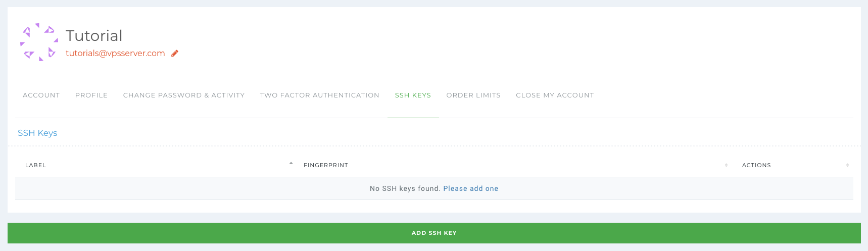
Task: Click the Tutorial profile avatar logo
Action: tap(39, 42)
